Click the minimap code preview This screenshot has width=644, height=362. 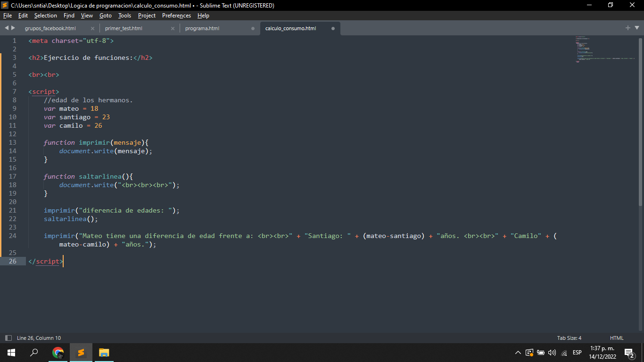tap(603, 49)
